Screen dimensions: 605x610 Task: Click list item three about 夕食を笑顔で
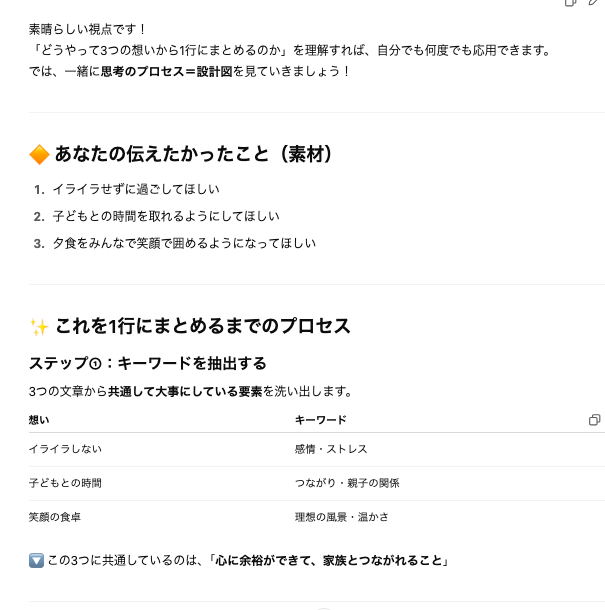[x=184, y=243]
